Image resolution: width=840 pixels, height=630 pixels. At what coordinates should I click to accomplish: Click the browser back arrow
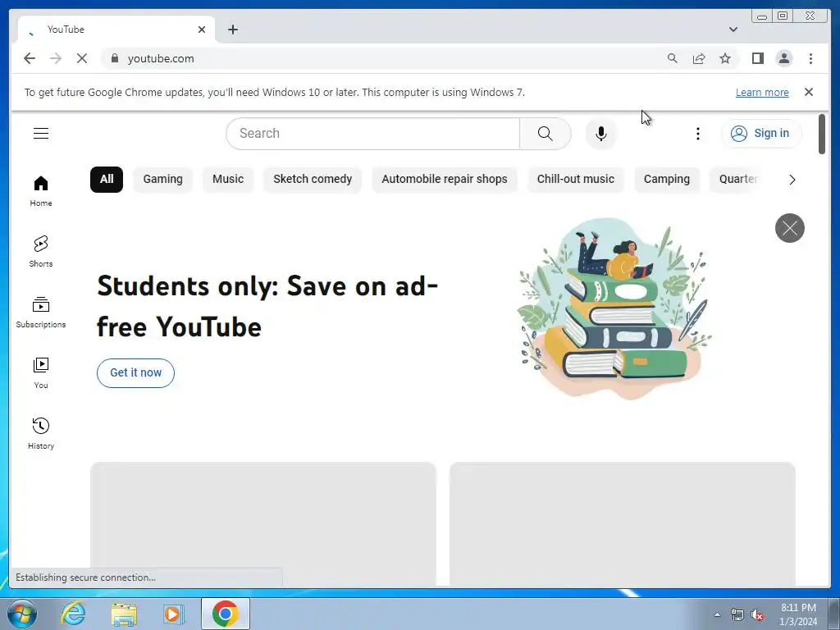click(x=30, y=58)
